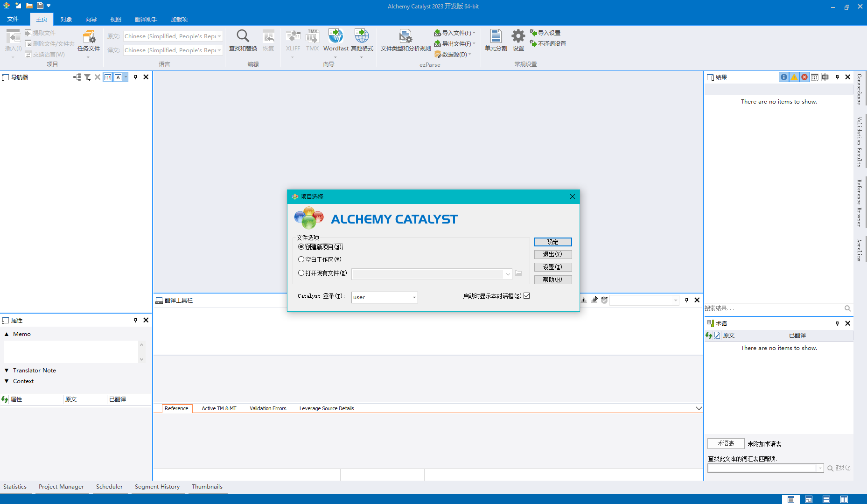Toggle the A text view button in 导航器 panel
This screenshot has width=867, height=504.
coord(118,77)
